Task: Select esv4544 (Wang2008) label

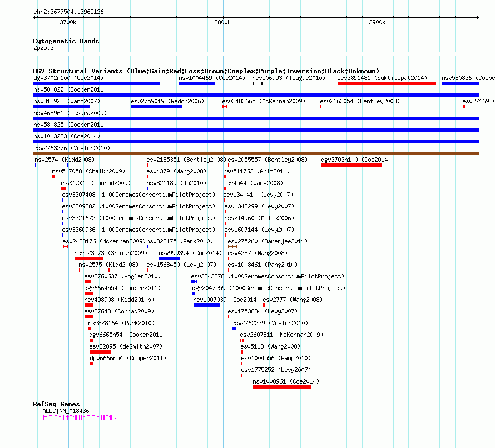Action: coord(253,183)
